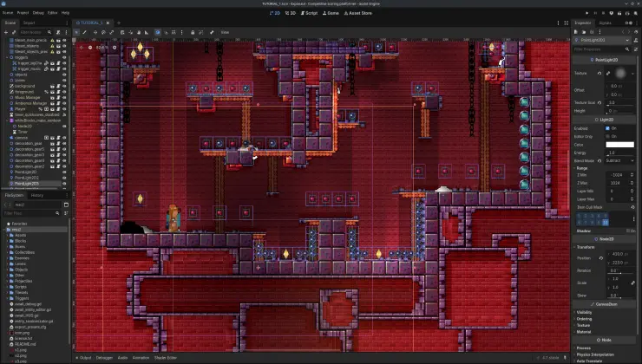The image size is (642, 364).
Task: Toggle FileSystem split mode icon
Action: click(x=66, y=205)
